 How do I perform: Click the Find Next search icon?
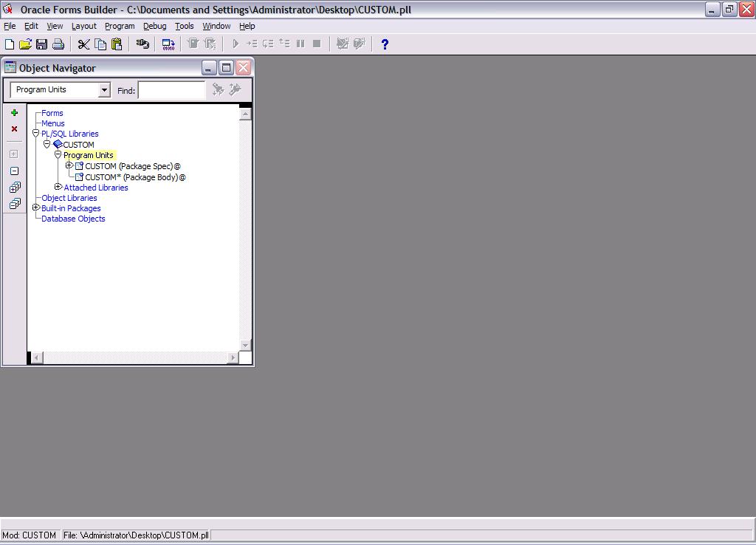(x=219, y=89)
